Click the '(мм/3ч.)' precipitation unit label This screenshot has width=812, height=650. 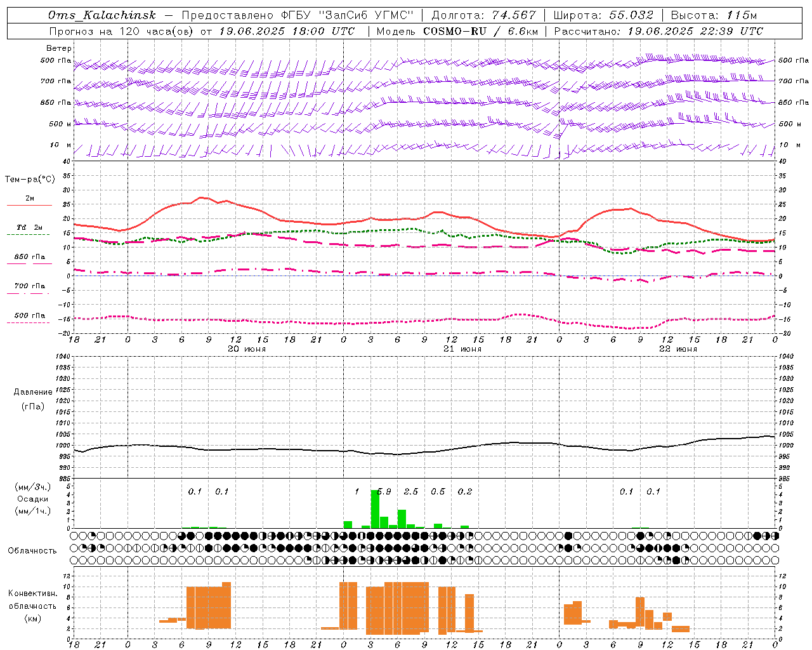click(33, 487)
